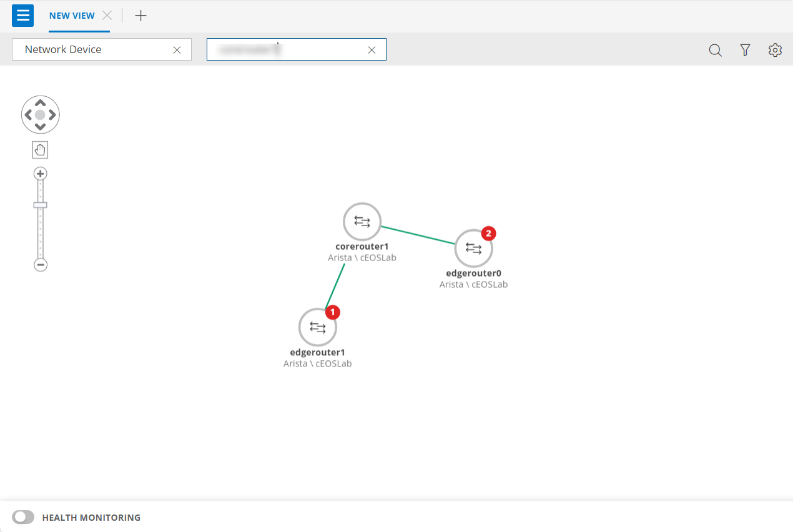The height and width of the screenshot is (532, 793).
Task: Close the NEW VIEW tab
Action: [106, 15]
